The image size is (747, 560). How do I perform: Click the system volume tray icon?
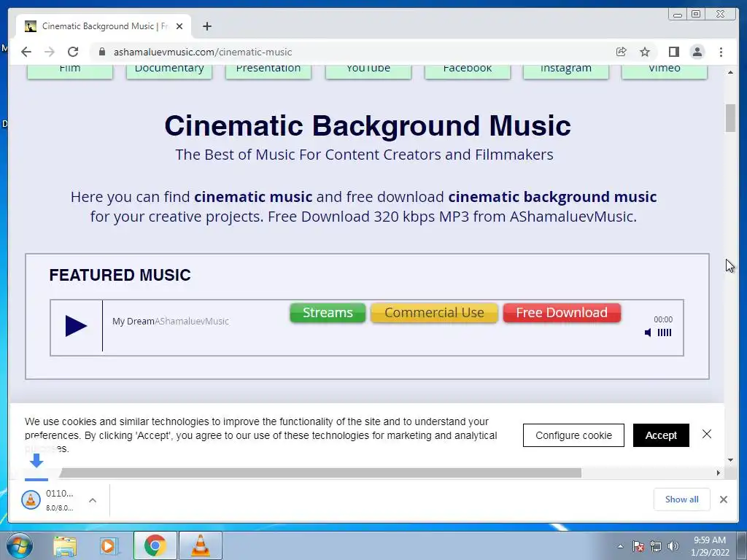[673, 546]
